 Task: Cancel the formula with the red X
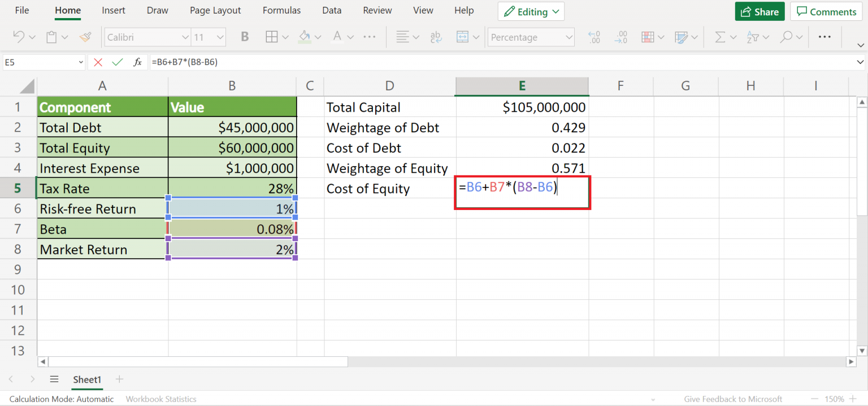click(98, 62)
